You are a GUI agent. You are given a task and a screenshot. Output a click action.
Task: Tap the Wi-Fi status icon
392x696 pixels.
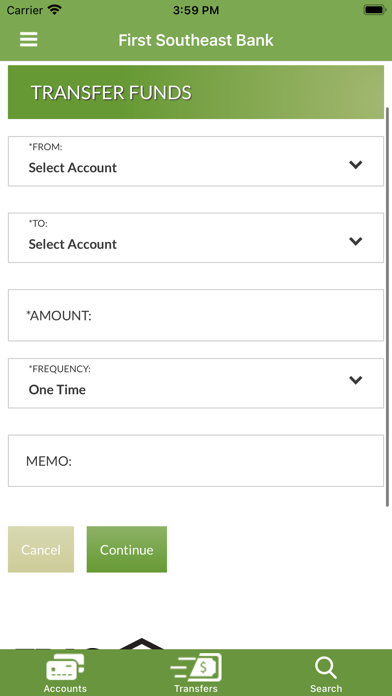pos(55,10)
